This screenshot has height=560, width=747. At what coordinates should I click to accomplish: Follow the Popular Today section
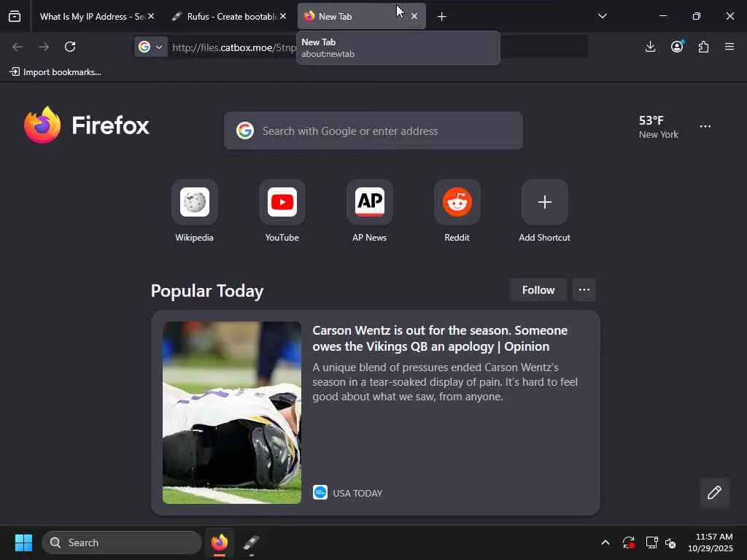pyautogui.click(x=538, y=290)
